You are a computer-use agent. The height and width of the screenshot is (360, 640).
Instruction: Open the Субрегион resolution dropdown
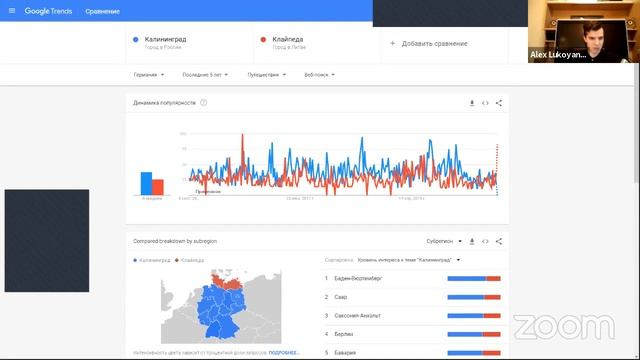pos(444,241)
